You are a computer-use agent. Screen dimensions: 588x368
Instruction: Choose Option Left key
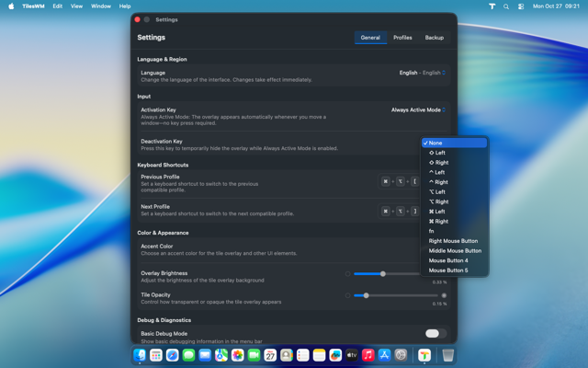pos(454,192)
